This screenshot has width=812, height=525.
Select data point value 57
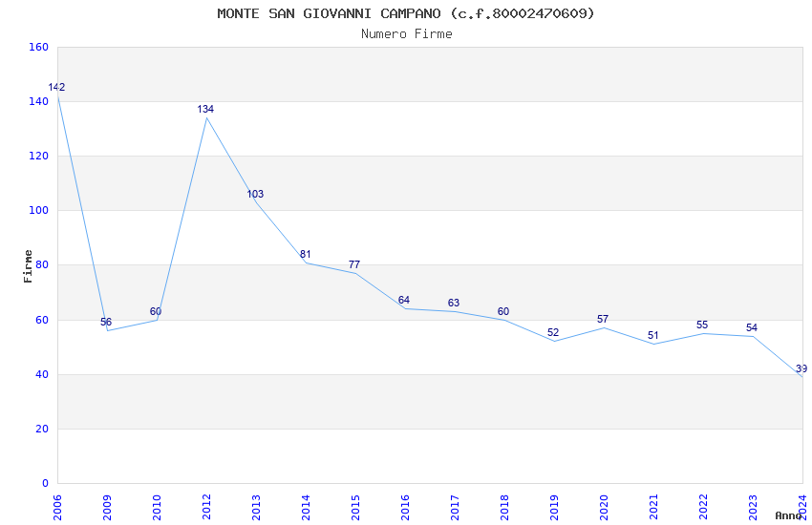(x=603, y=319)
